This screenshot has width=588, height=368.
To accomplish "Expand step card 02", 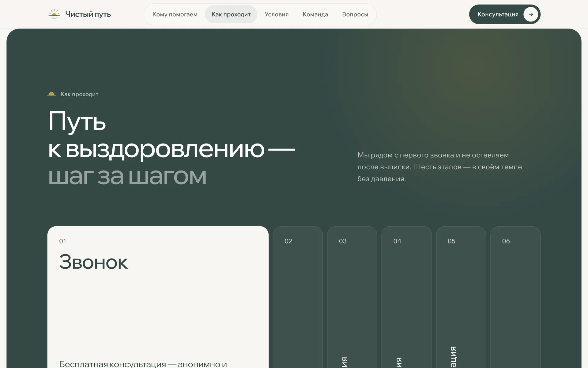I will pyautogui.click(x=298, y=297).
